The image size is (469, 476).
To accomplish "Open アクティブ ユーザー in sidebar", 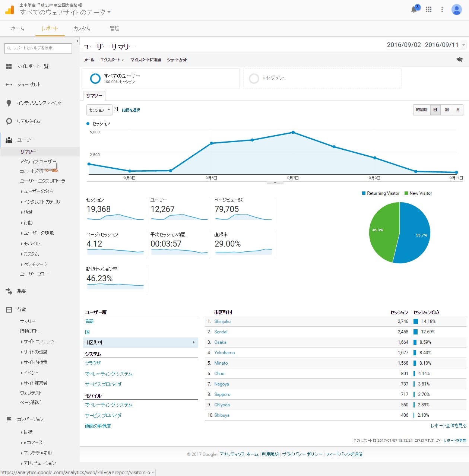I will (38, 162).
